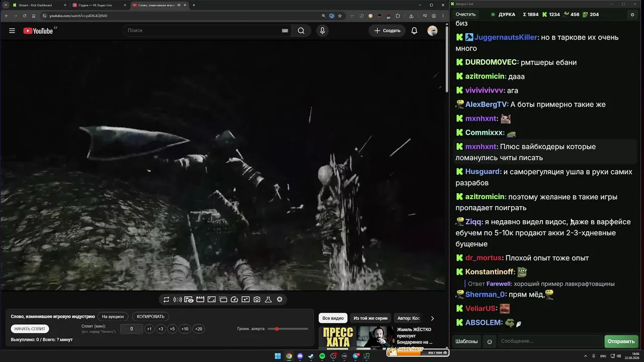The width and height of the screenshot is (644, 362).
Task: Click the НАЧАТЬ СПЛИТ button
Action: pos(30,329)
